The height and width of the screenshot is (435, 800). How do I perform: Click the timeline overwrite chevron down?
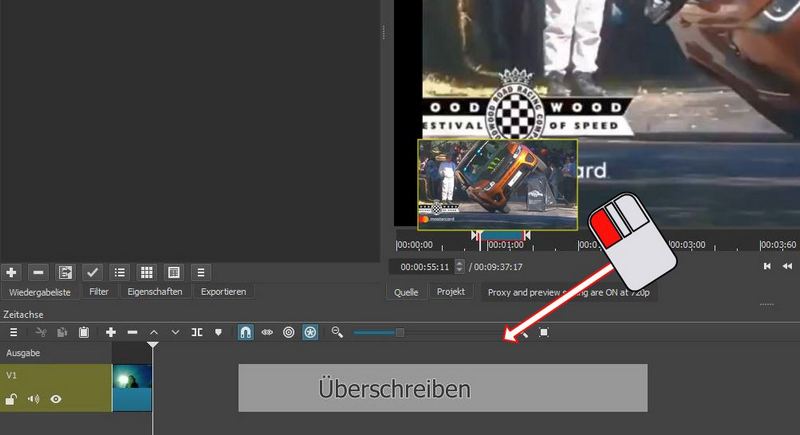(176, 332)
